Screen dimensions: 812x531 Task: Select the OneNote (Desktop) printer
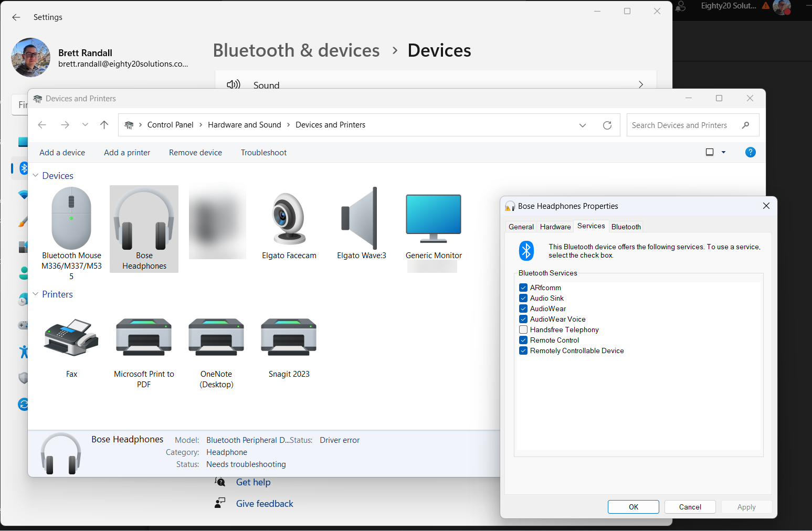coord(216,338)
